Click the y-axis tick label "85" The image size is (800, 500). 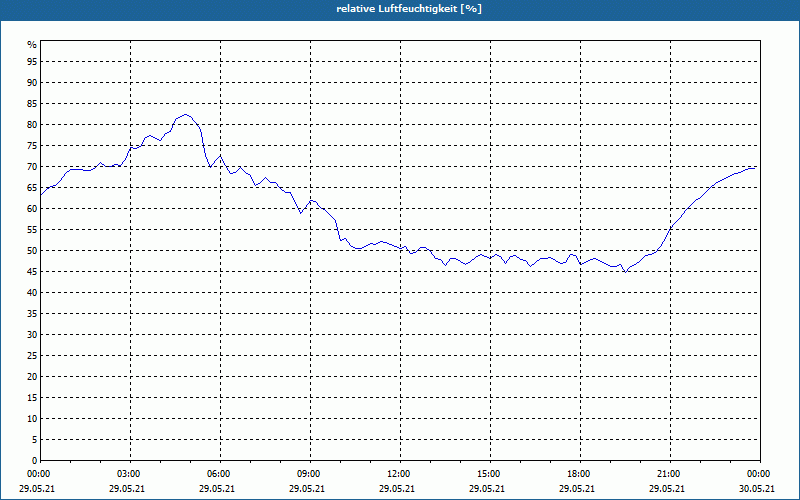(x=32, y=104)
